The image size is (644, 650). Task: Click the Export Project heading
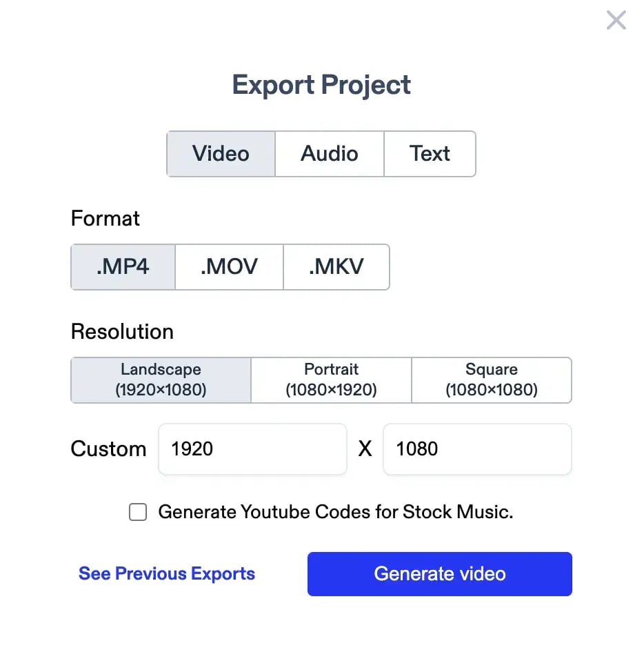pos(321,85)
